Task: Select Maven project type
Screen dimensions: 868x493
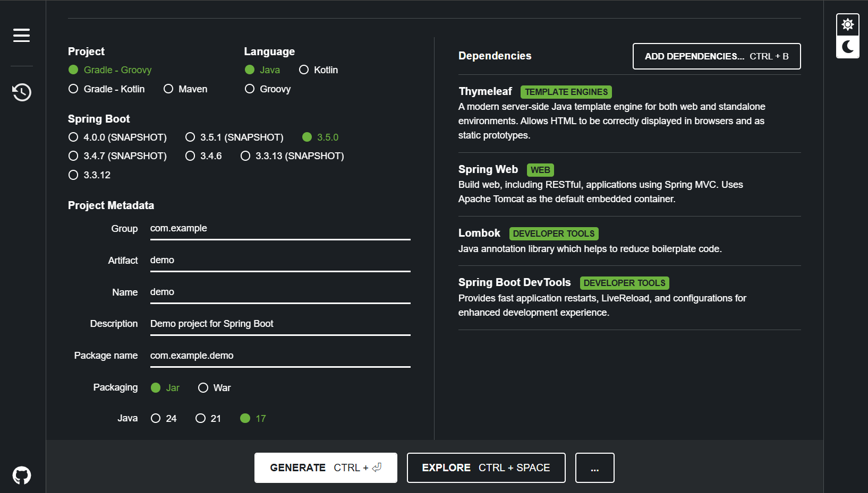Action: [185, 89]
